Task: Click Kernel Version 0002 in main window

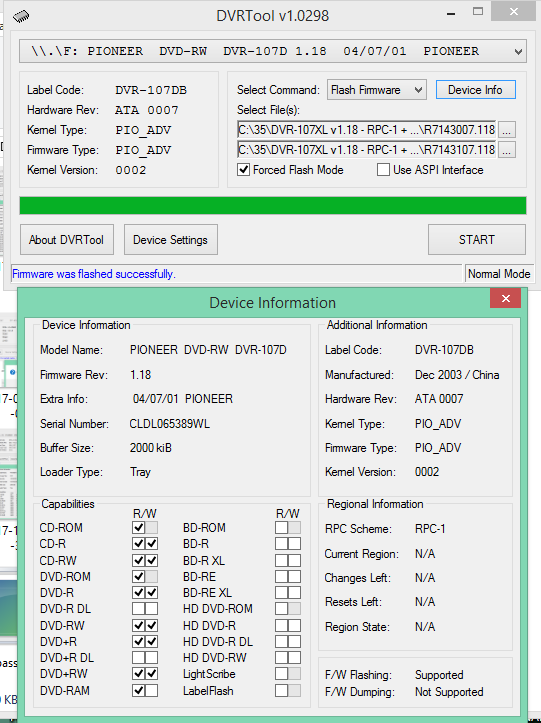Action: [131, 170]
